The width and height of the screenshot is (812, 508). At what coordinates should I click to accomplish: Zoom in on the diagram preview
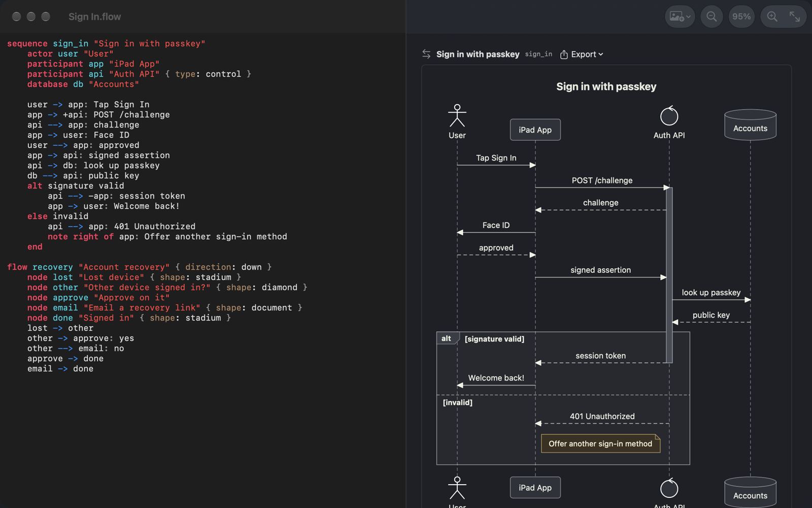[x=772, y=17]
